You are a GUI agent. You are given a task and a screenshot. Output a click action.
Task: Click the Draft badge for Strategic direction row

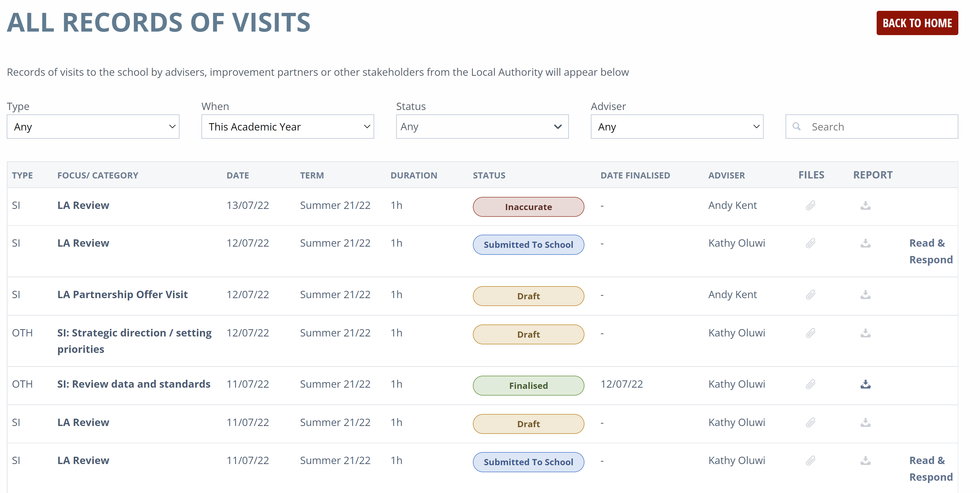pos(528,334)
